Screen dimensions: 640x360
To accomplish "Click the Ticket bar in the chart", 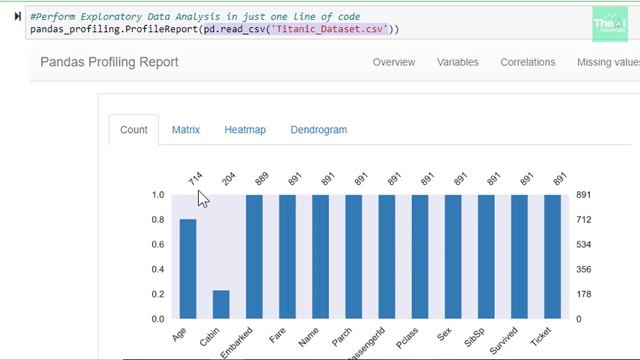I will 552,257.
